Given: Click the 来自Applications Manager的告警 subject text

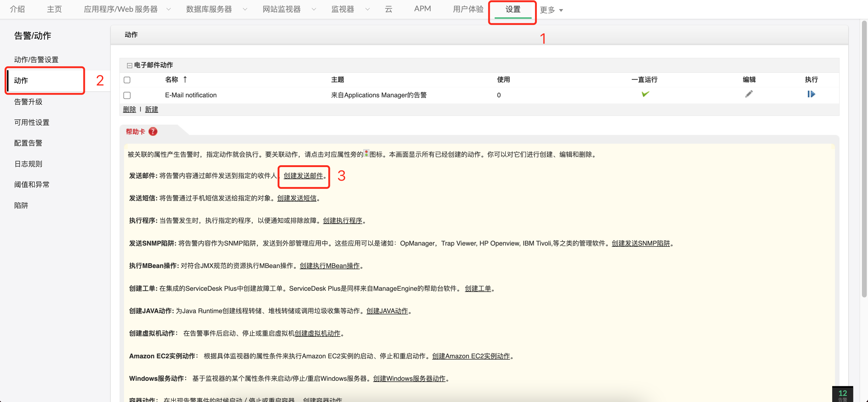Looking at the screenshot, I should point(379,95).
